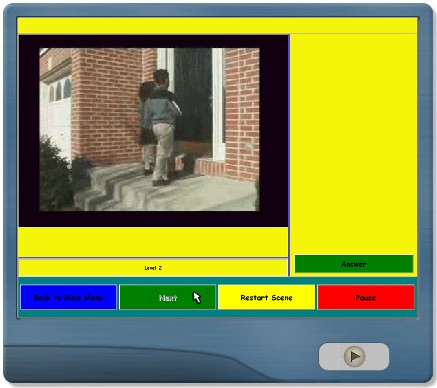Image resolution: width=437 pixels, height=388 pixels.
Task: Click the video of children at the door
Action: point(149,129)
